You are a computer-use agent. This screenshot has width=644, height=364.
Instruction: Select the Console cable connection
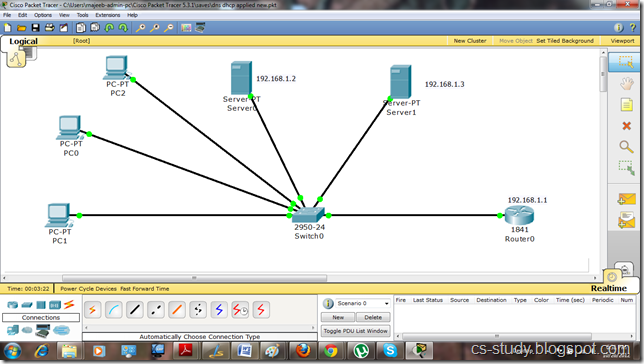point(114,310)
